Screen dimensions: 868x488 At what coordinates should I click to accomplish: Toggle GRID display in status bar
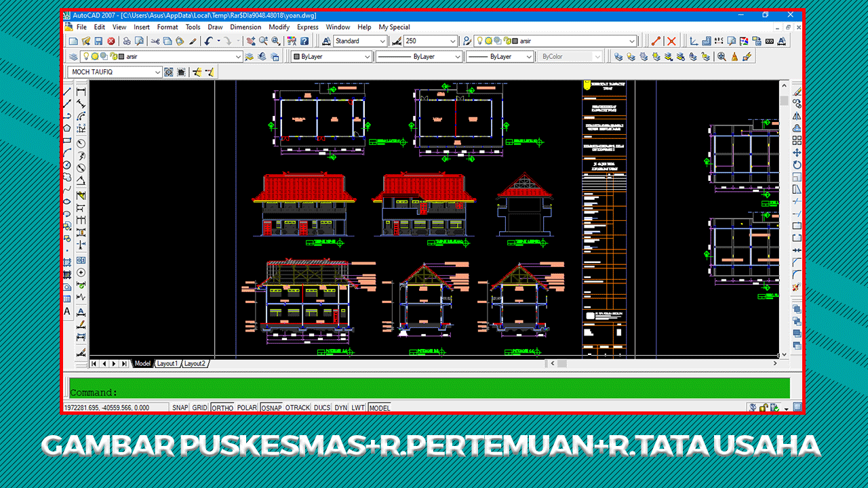click(200, 408)
